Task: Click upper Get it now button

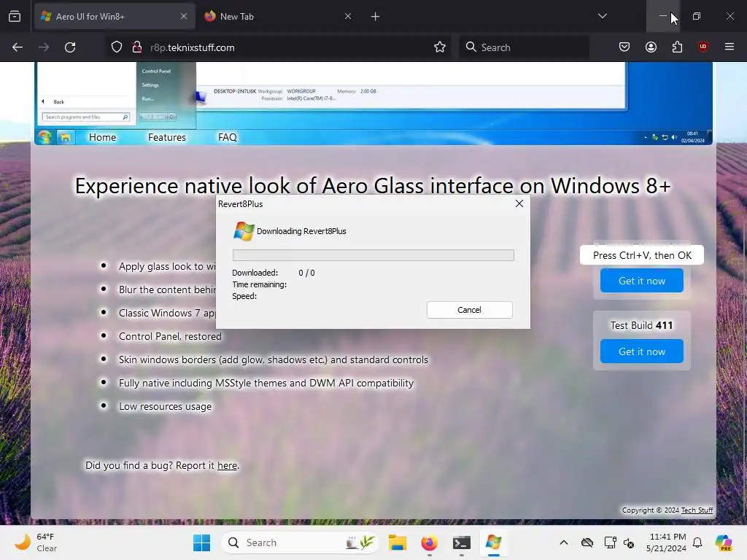Action: click(x=642, y=281)
